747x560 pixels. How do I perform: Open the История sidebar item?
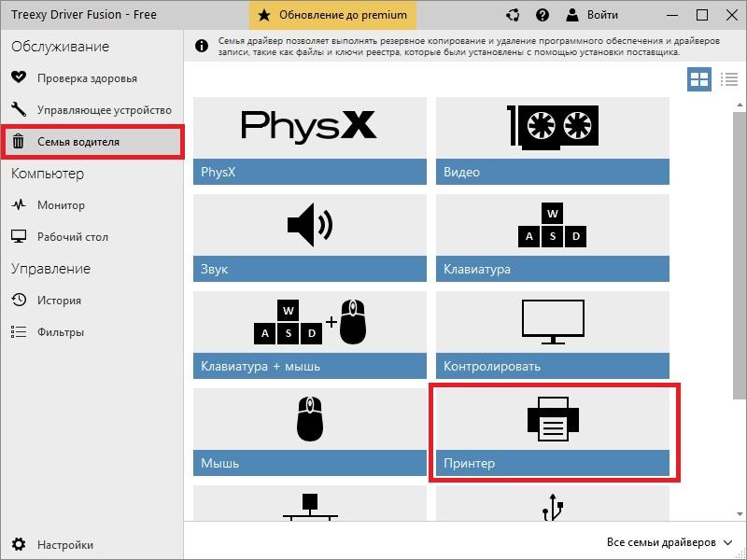click(59, 301)
